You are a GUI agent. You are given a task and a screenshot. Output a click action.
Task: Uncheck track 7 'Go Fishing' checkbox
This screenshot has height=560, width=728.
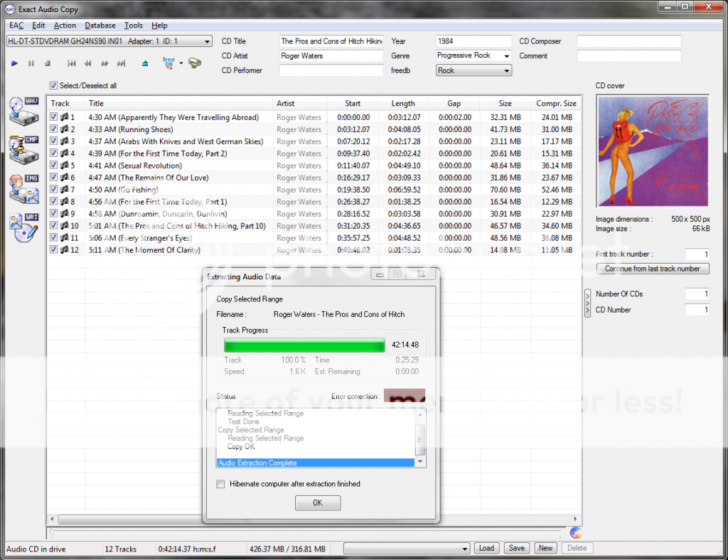(54, 189)
